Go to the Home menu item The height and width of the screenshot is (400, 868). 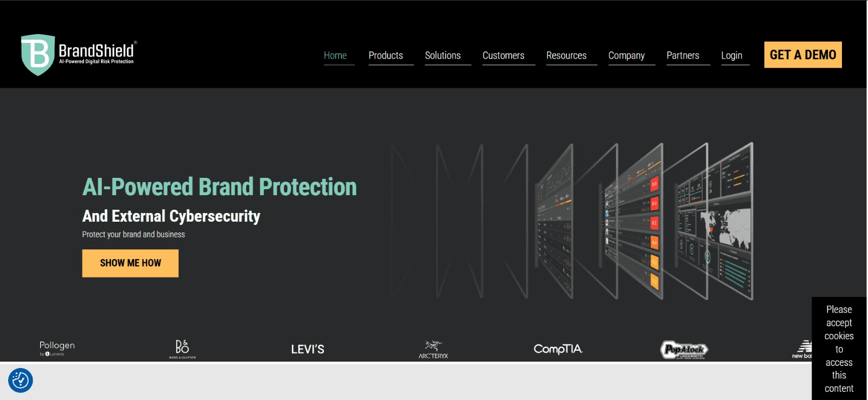(335, 55)
